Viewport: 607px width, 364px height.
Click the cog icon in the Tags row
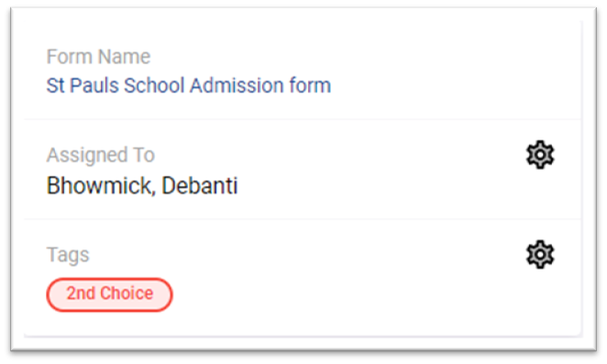tap(540, 255)
